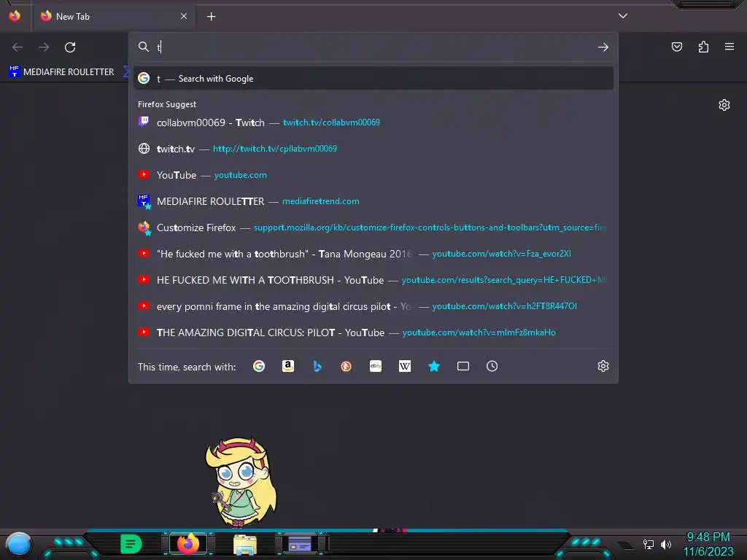Open a new tab with plus button
Image resolution: width=747 pixels, height=560 pixels.
[x=212, y=17]
